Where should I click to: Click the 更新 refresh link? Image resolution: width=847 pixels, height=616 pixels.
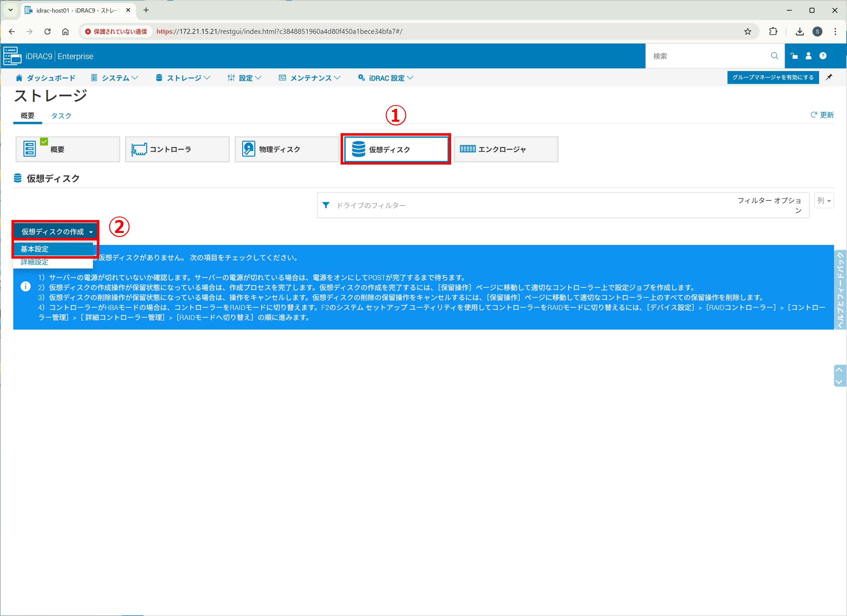coord(822,115)
